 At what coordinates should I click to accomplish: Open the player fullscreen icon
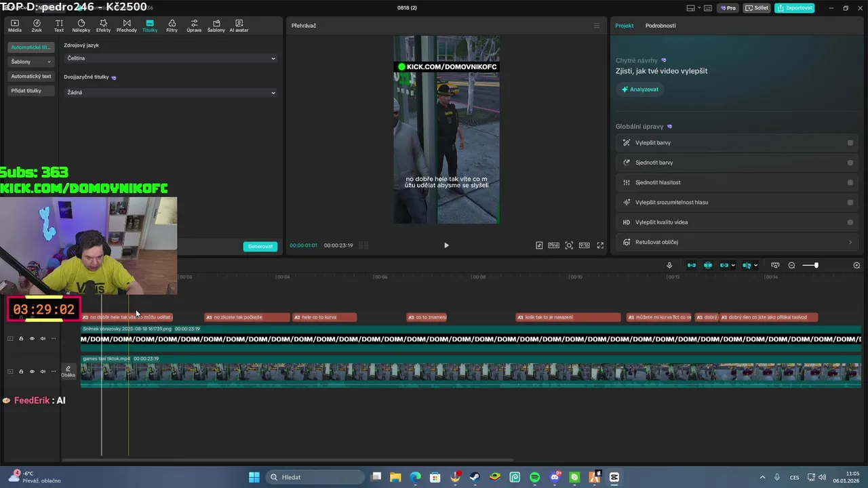click(x=600, y=245)
